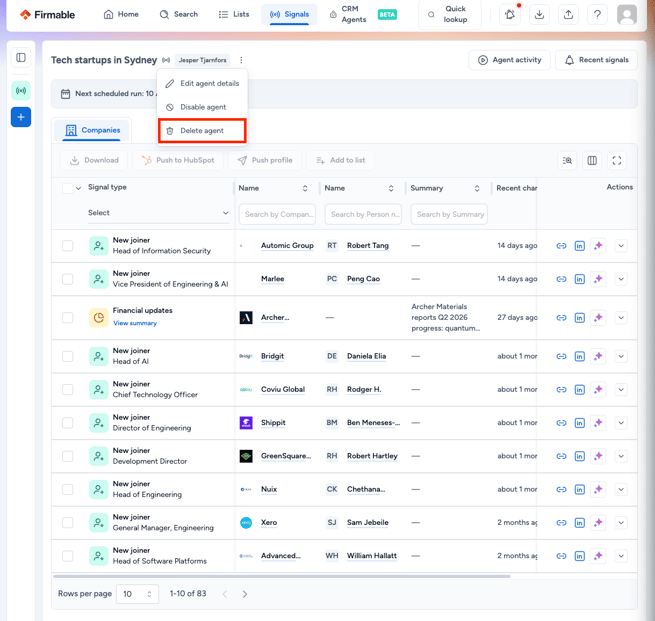Open link icon for Bridgit row

[561, 356]
